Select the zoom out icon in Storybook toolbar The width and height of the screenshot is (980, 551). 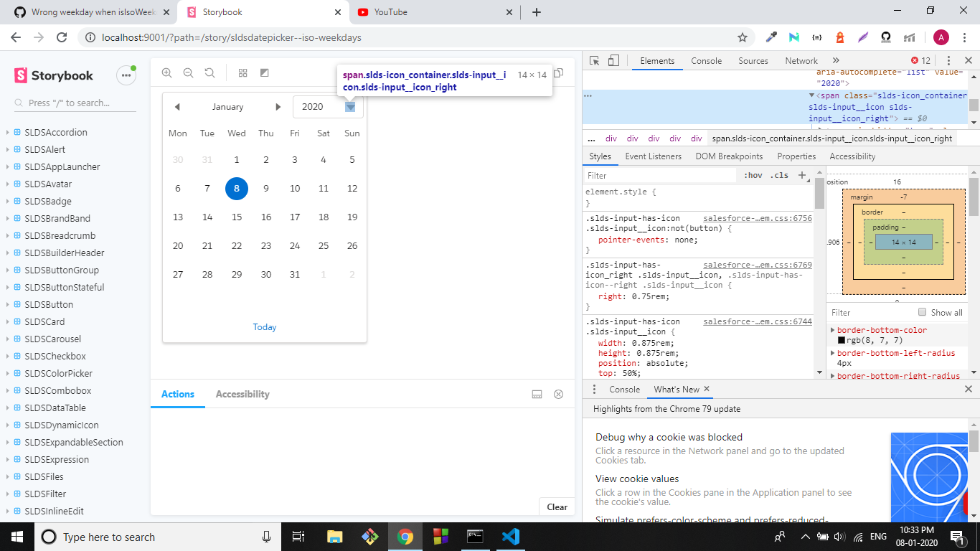point(187,72)
